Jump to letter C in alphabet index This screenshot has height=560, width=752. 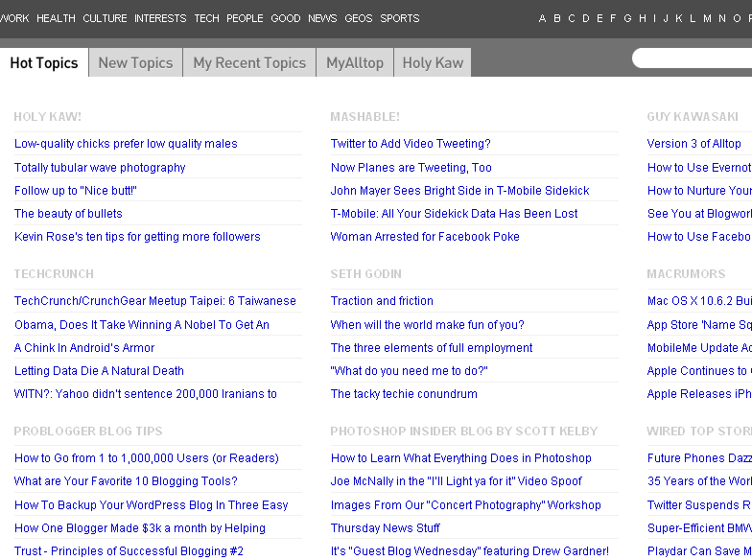[x=572, y=18]
